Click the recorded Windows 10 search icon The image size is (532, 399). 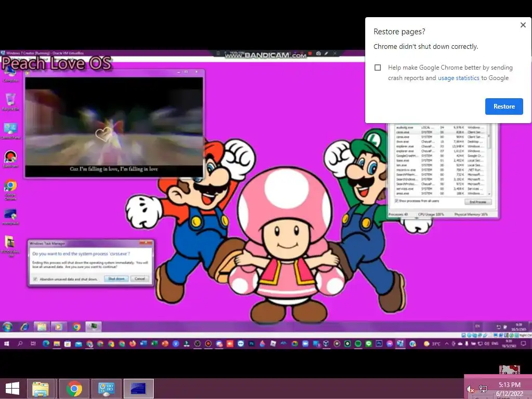pos(20,344)
